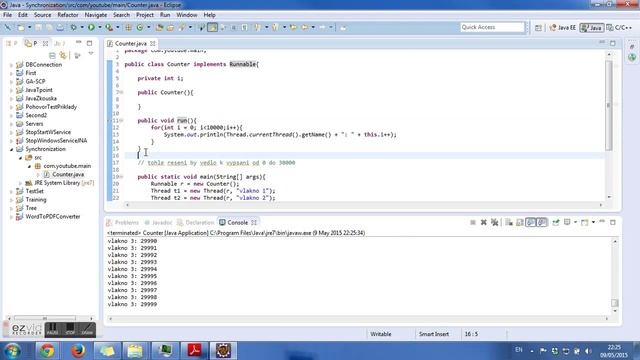Click Collapse All in Package Explorer
Screen dimensions: 640x360
[x=52, y=55]
